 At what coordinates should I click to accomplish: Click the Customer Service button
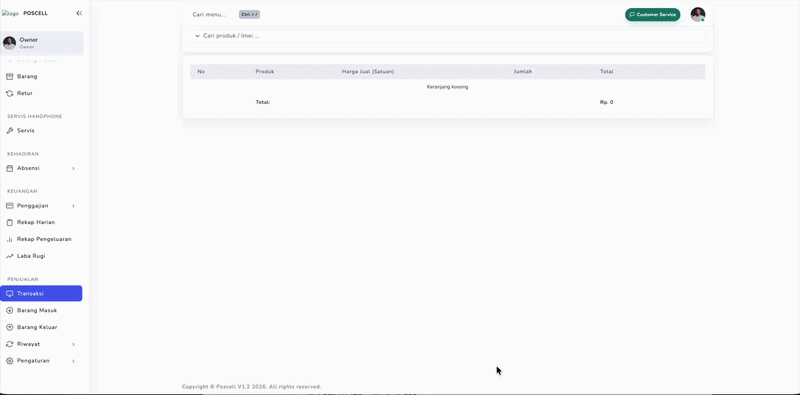(653, 15)
